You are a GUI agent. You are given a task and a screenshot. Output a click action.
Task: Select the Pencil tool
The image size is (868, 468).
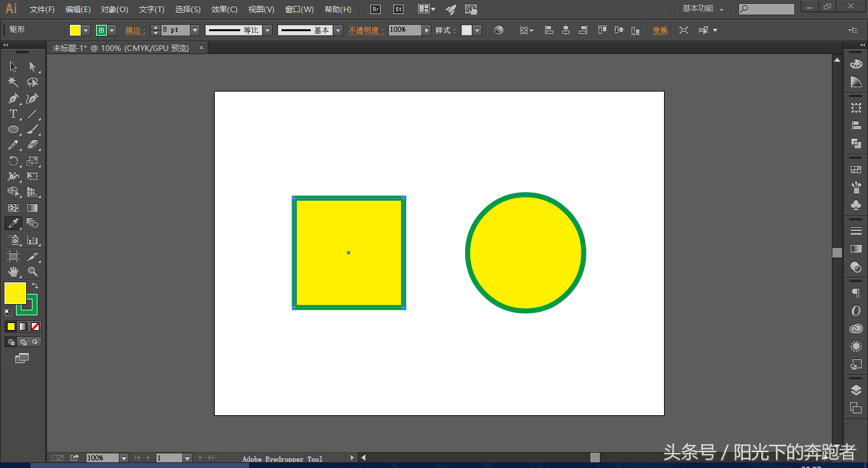tap(13, 145)
